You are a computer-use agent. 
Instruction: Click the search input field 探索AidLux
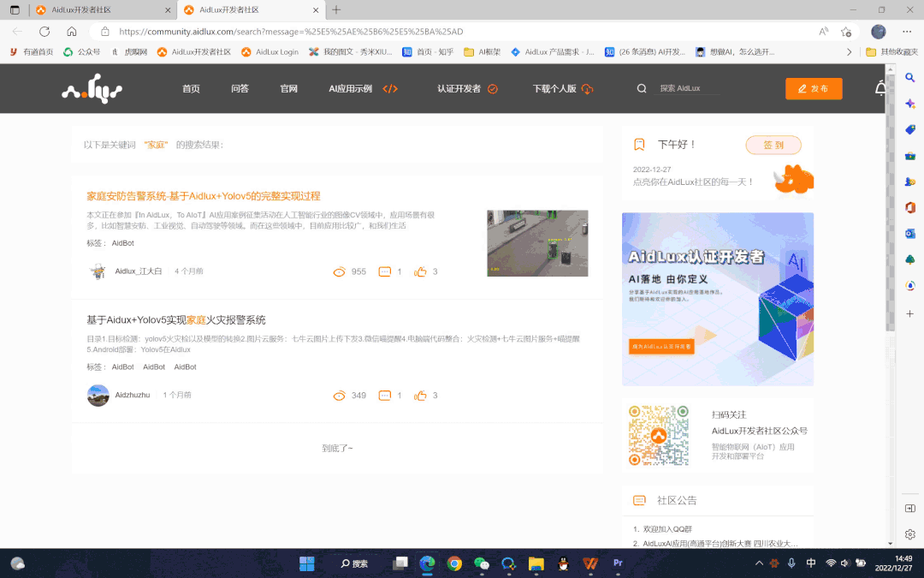pyautogui.click(x=689, y=88)
